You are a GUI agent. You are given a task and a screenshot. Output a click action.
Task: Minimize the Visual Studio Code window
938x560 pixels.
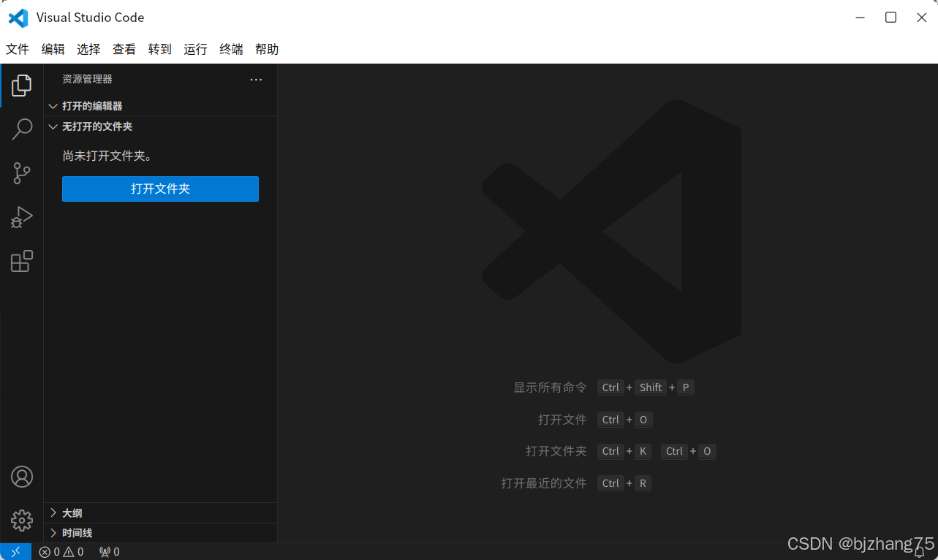click(x=861, y=18)
